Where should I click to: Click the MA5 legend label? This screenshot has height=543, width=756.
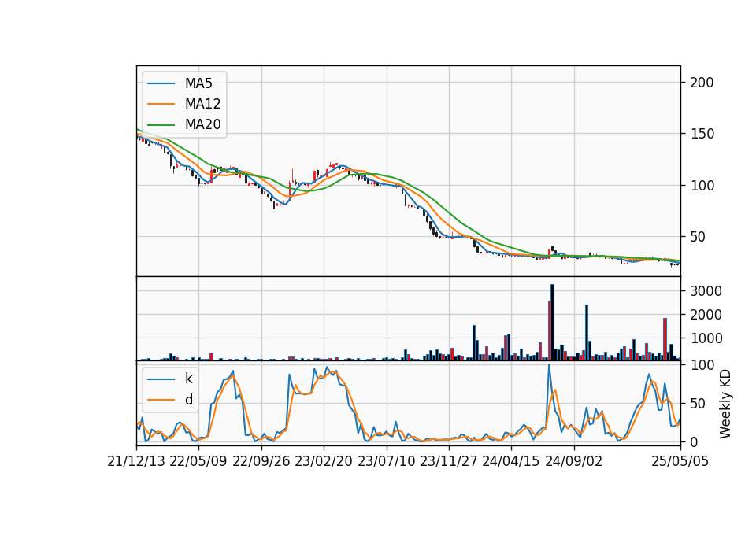pyautogui.click(x=198, y=83)
